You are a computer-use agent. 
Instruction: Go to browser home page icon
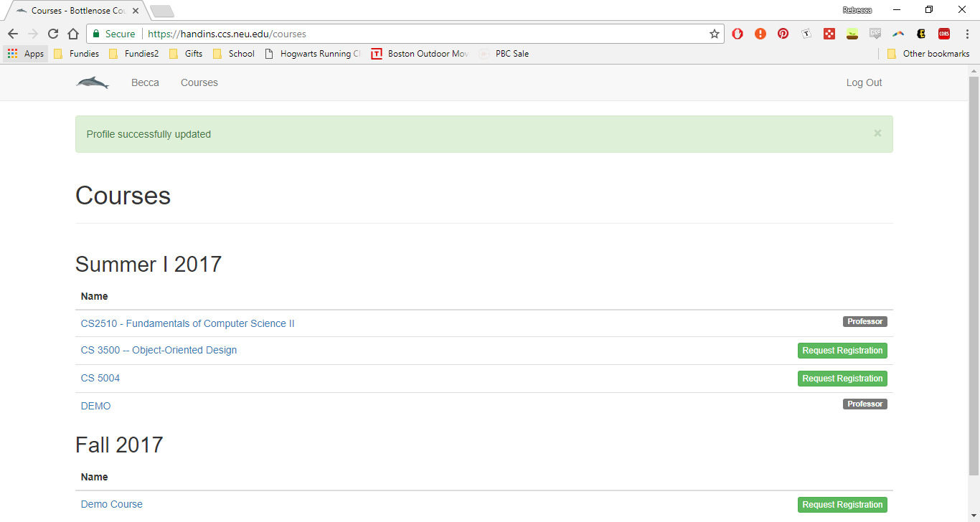(x=73, y=34)
